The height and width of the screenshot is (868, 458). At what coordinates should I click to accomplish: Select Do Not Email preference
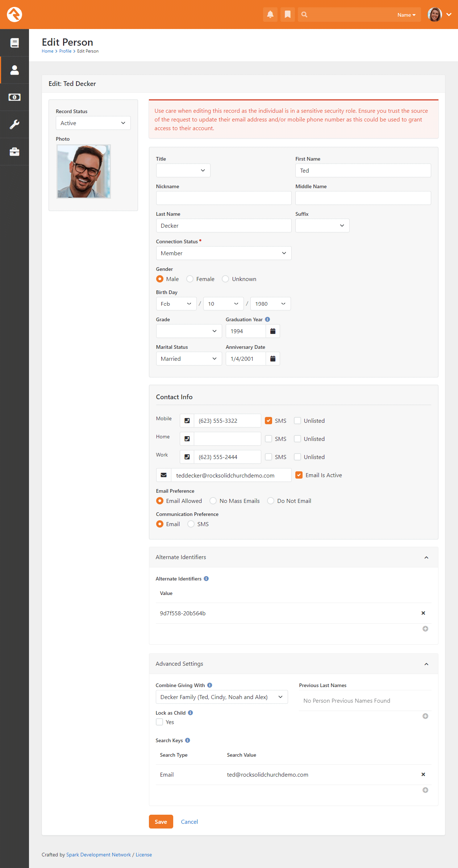(x=271, y=501)
